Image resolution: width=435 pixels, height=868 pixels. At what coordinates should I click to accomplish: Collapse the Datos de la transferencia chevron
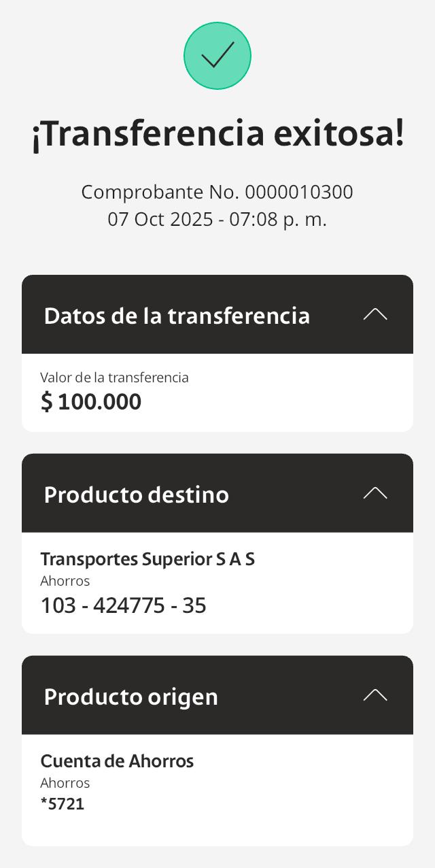click(375, 314)
